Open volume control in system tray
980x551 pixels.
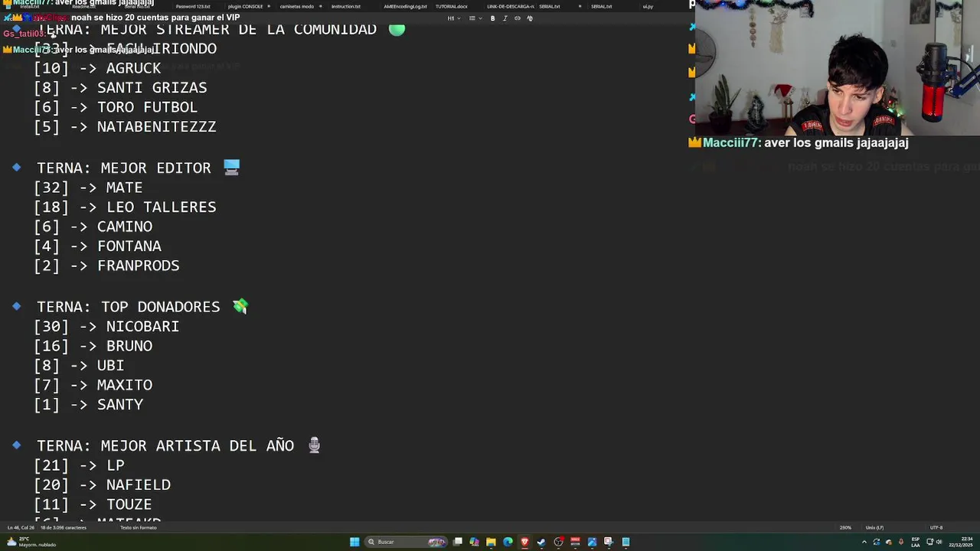(x=939, y=542)
